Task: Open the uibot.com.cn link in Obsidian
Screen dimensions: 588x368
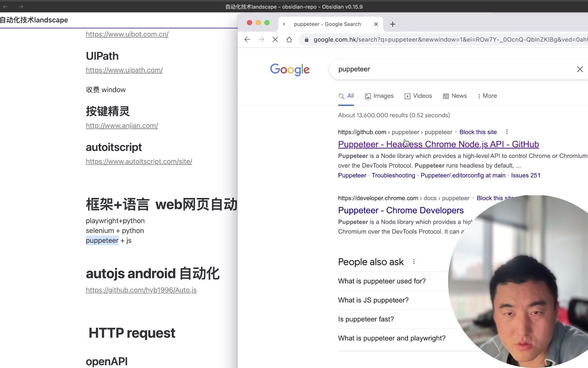Action: click(x=127, y=34)
